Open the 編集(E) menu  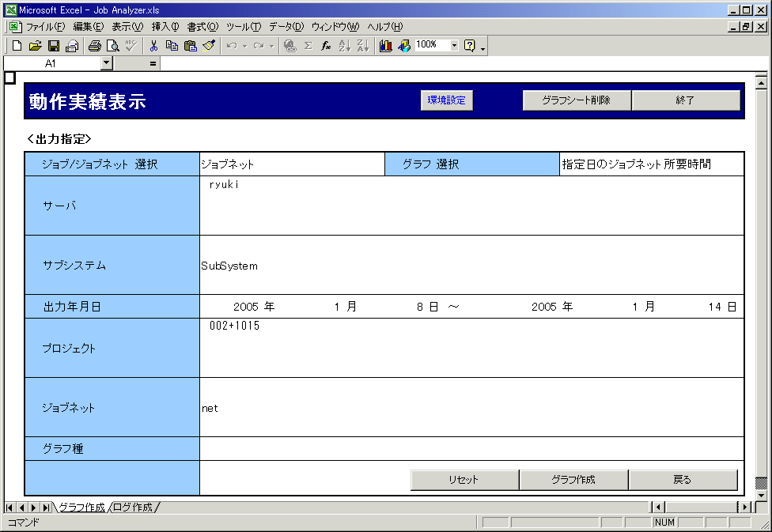tap(88, 27)
